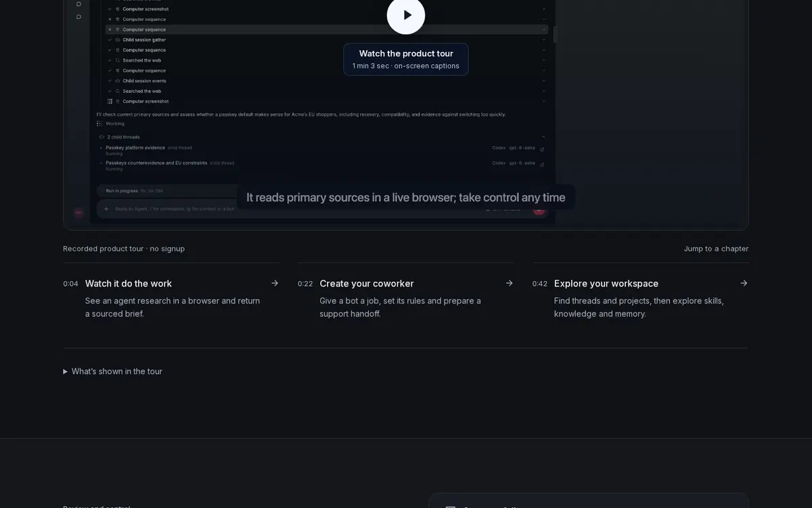Play the product tour video
The width and height of the screenshot is (812, 508).
click(406, 15)
